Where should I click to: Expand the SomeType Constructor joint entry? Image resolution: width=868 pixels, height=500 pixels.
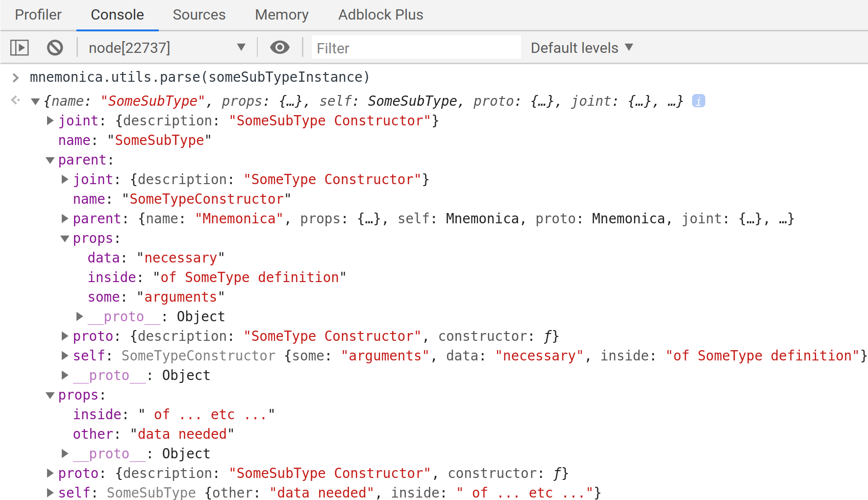[65, 179]
